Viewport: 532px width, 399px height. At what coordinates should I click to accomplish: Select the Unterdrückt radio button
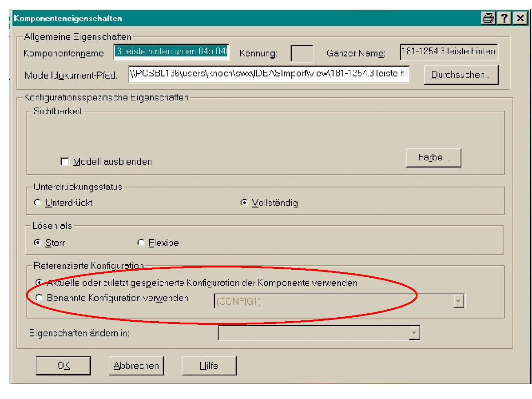(x=38, y=202)
